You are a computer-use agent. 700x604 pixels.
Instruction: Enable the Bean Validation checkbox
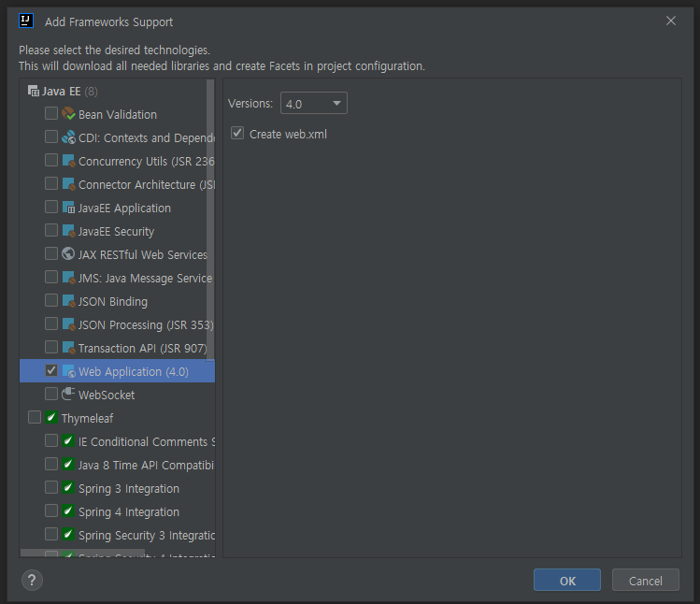pos(51,113)
